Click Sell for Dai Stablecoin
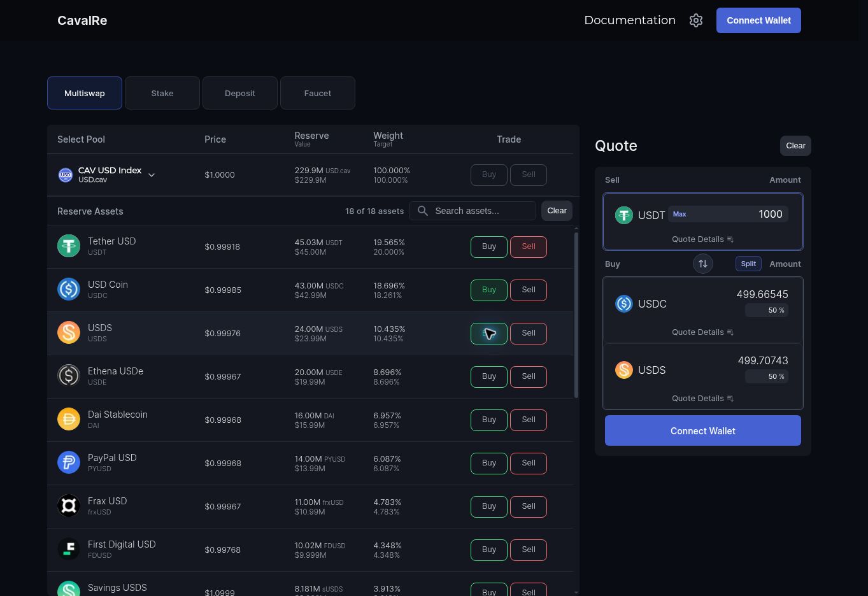868x596 pixels. (529, 420)
